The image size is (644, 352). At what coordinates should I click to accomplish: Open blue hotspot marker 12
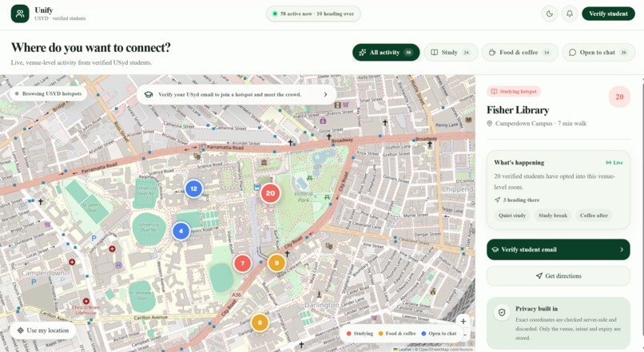(193, 188)
